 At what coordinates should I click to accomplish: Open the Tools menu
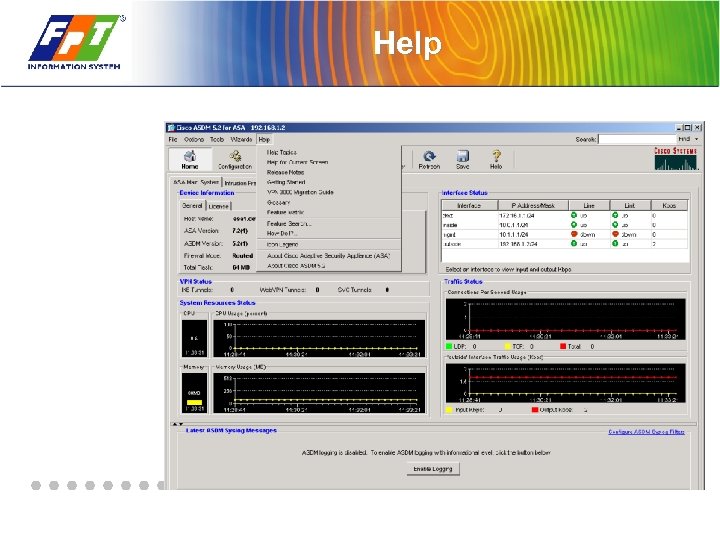pos(217,139)
